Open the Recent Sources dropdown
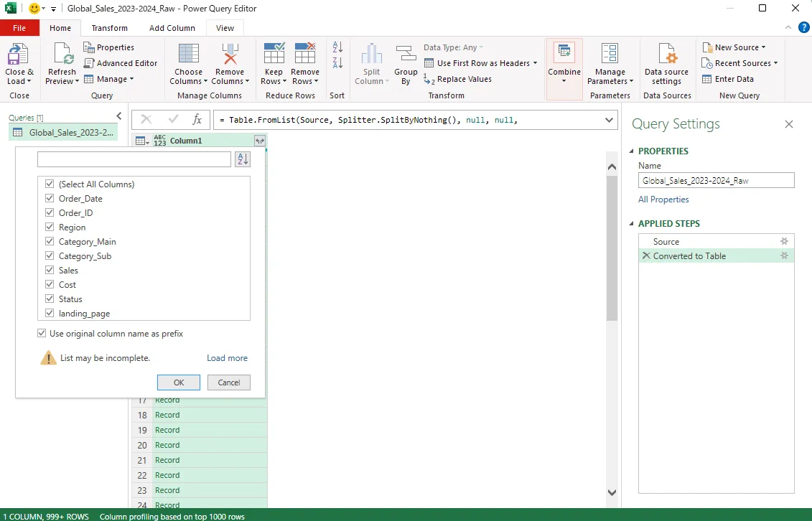Viewport: 812px width, 521px height. coord(740,63)
